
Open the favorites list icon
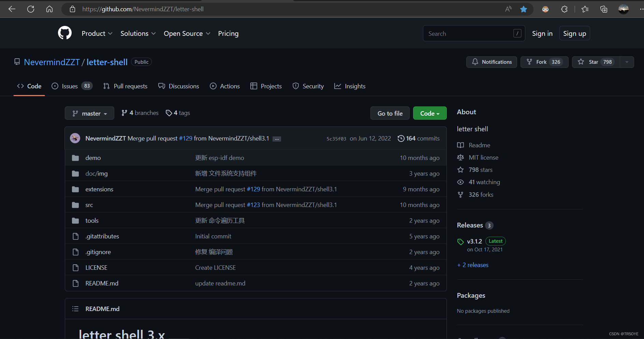(x=585, y=9)
